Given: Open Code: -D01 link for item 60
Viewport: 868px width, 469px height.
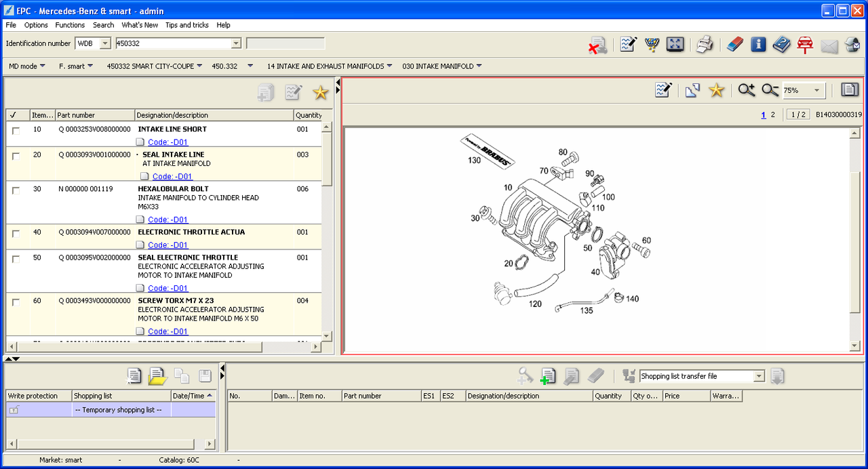Looking at the screenshot, I should pos(167,331).
